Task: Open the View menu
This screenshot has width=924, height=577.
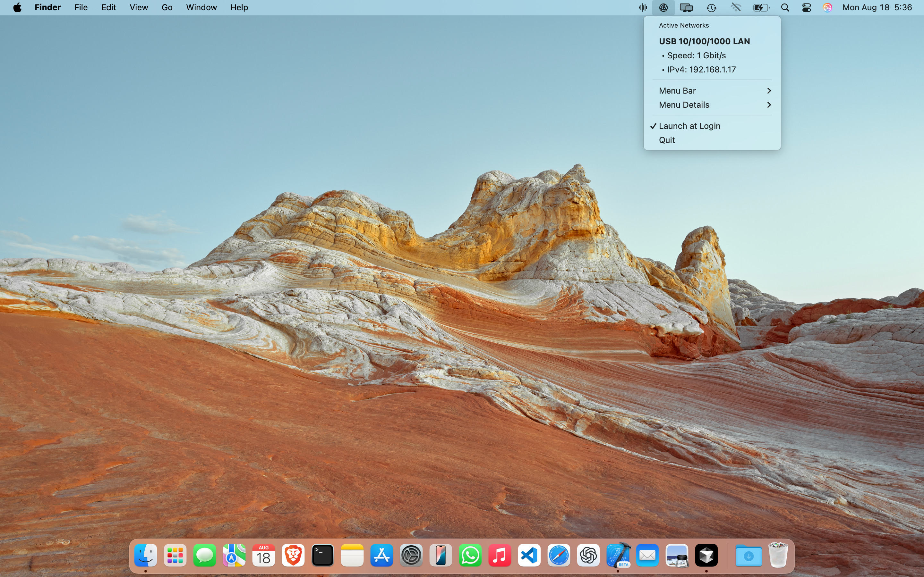Action: (x=139, y=8)
